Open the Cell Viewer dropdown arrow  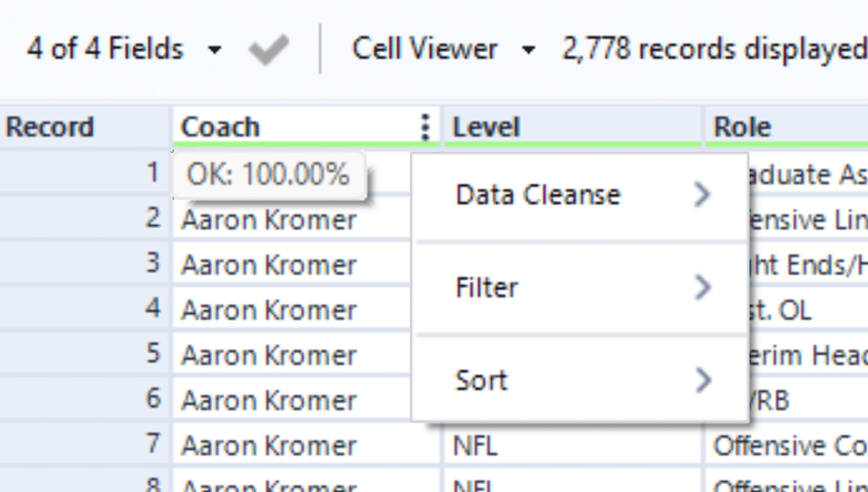click(x=529, y=50)
